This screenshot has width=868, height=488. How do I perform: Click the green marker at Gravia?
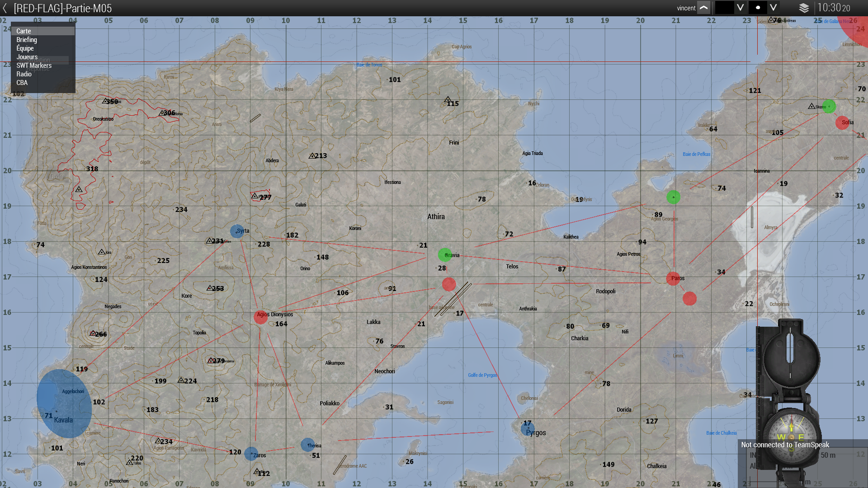444,255
